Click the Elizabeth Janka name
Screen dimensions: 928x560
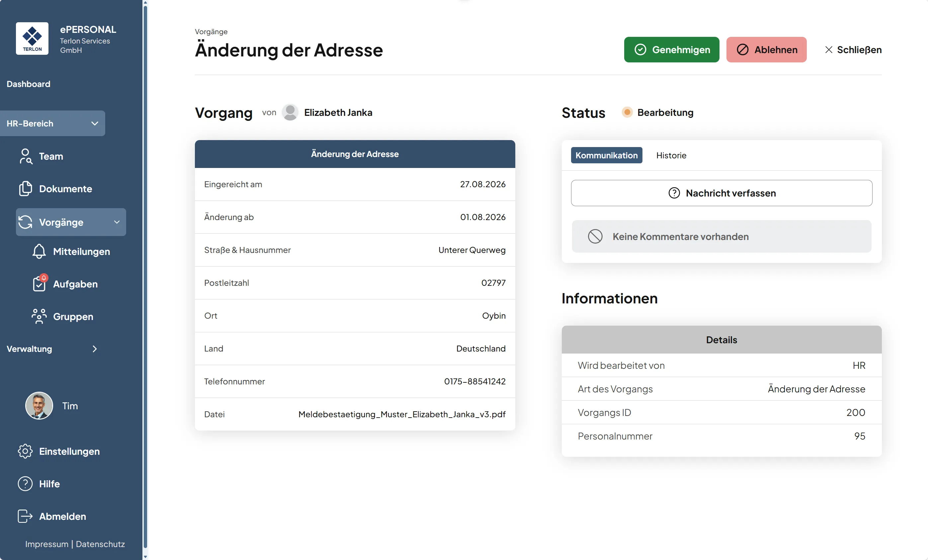point(338,112)
